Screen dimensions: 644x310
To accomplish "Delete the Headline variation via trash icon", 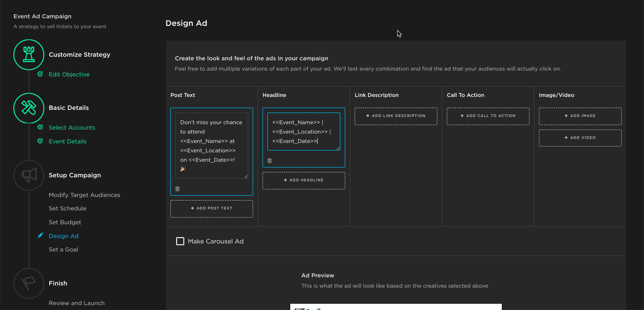I will (270, 161).
